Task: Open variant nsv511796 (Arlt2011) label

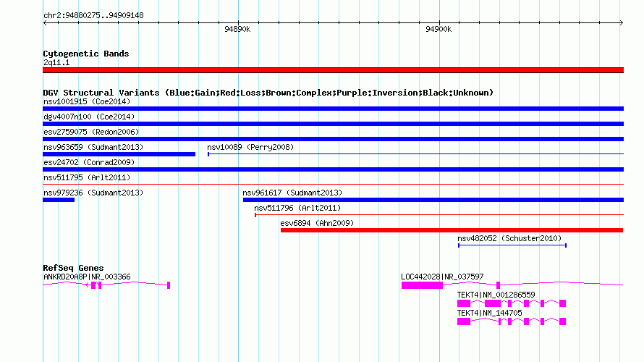Action: pos(297,208)
